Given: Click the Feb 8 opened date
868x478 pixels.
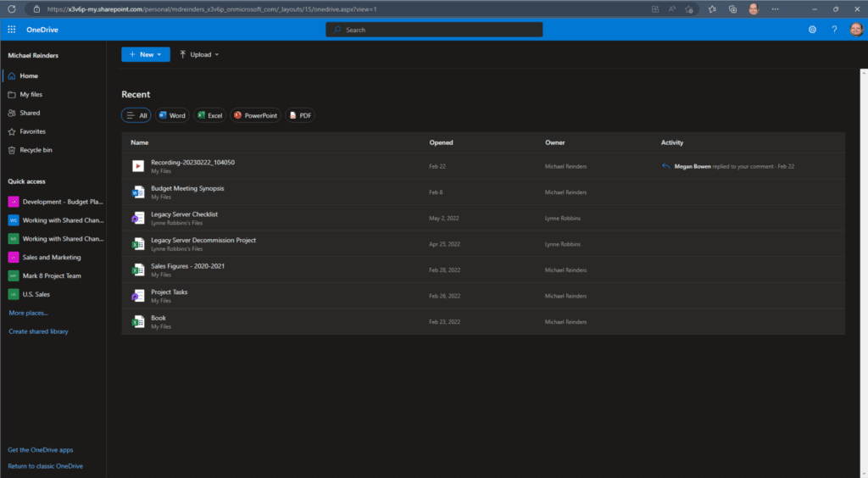Looking at the screenshot, I should tap(436, 192).
